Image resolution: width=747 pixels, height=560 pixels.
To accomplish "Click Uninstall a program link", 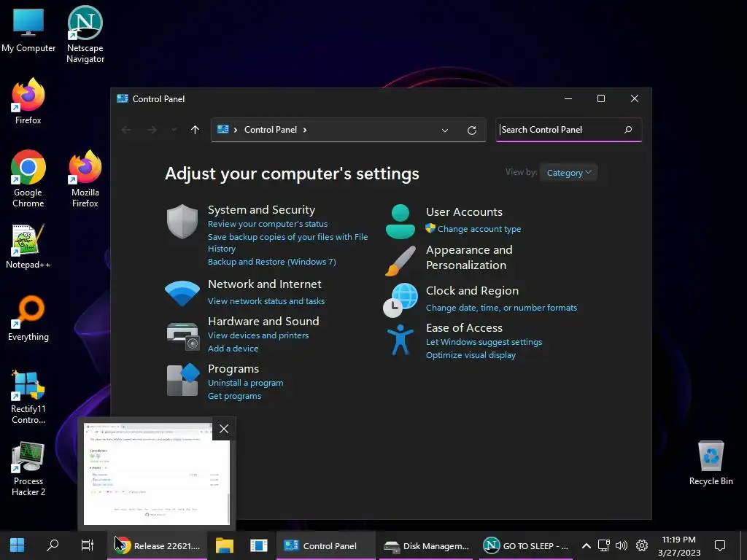I will (x=245, y=383).
